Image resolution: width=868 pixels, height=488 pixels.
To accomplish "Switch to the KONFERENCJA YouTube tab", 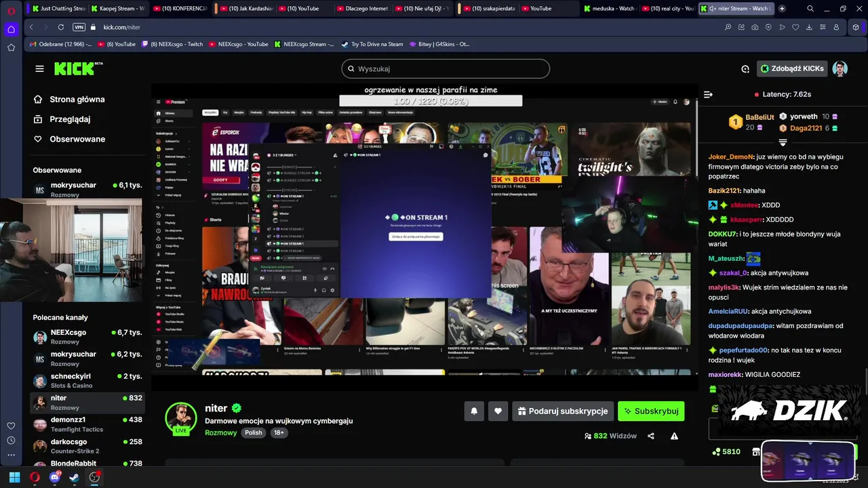I will coord(181,9).
